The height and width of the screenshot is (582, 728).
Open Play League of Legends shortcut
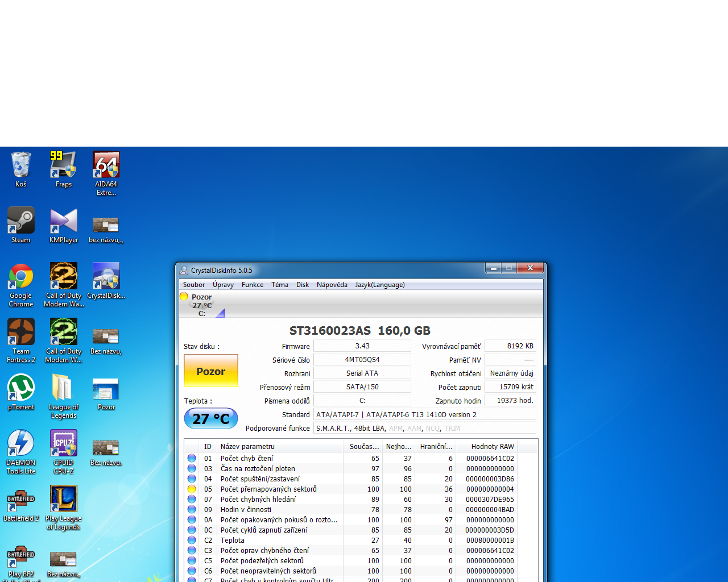pyautogui.click(x=63, y=508)
